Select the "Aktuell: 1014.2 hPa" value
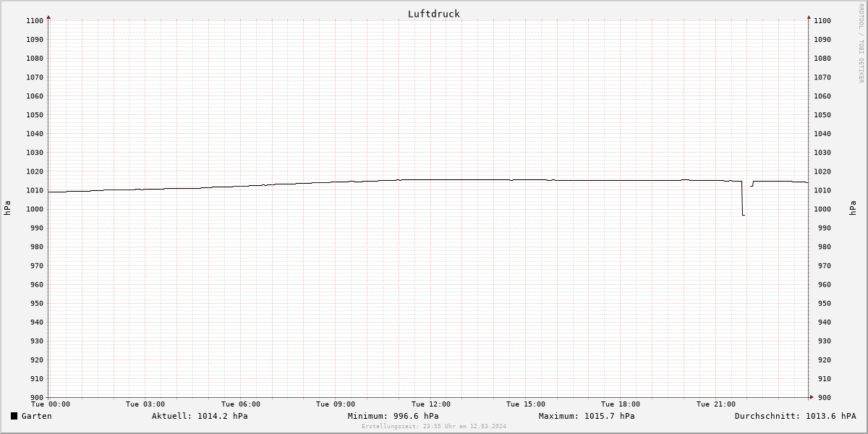Image resolution: width=868 pixels, height=434 pixels. [x=200, y=416]
